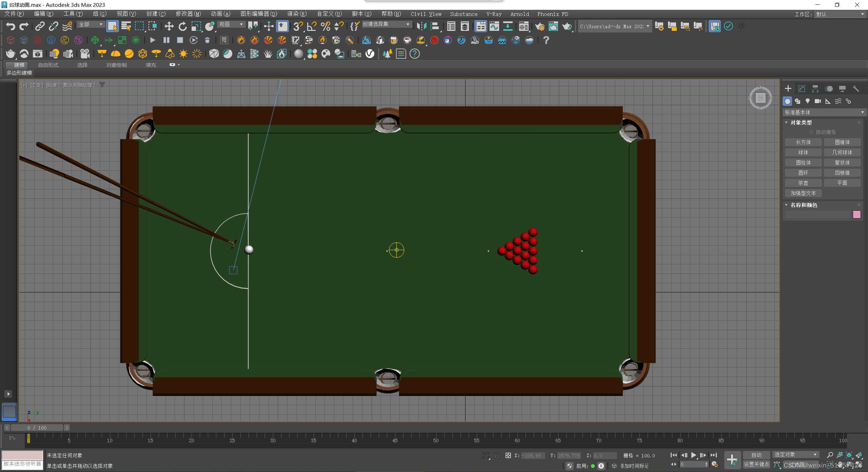Activate the Select and Rotate tool
This screenshot has height=472, width=868.
tap(182, 26)
